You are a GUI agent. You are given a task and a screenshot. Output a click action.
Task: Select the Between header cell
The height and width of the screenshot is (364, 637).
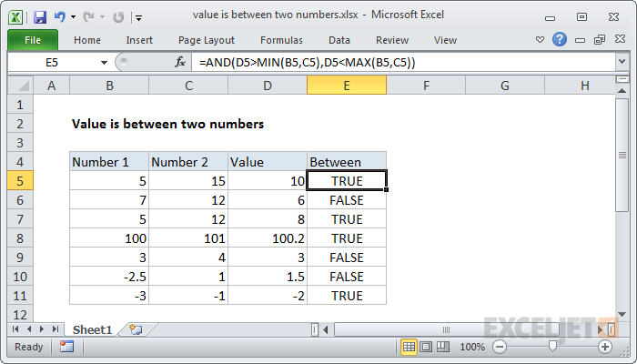pos(347,162)
